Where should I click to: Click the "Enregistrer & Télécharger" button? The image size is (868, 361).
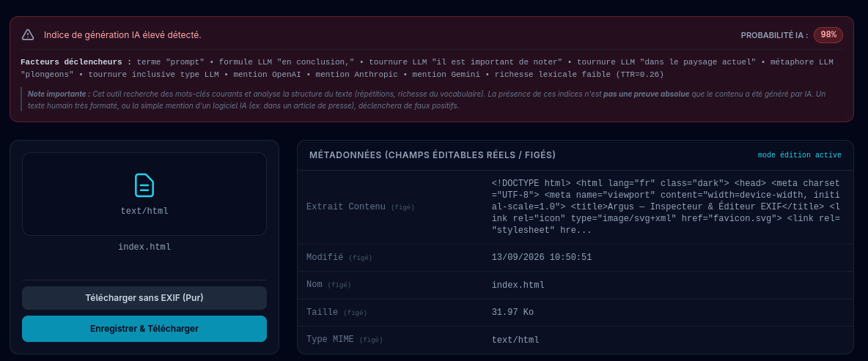pos(144,329)
